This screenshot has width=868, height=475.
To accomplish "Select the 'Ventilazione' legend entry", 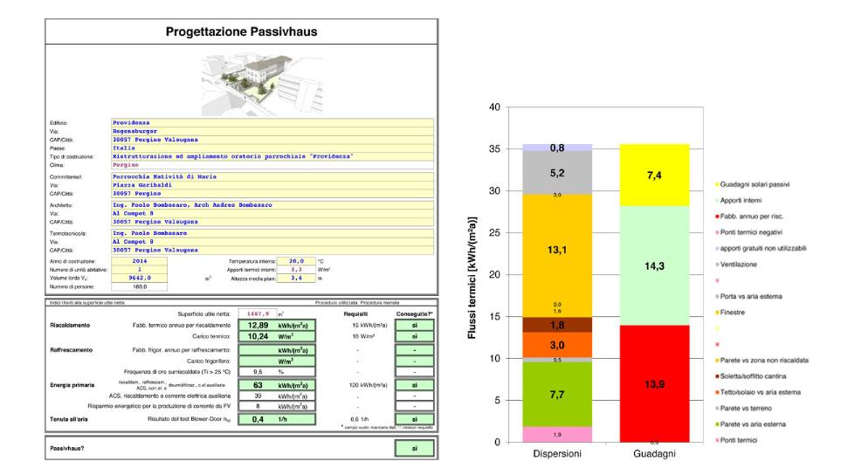I will [x=735, y=265].
